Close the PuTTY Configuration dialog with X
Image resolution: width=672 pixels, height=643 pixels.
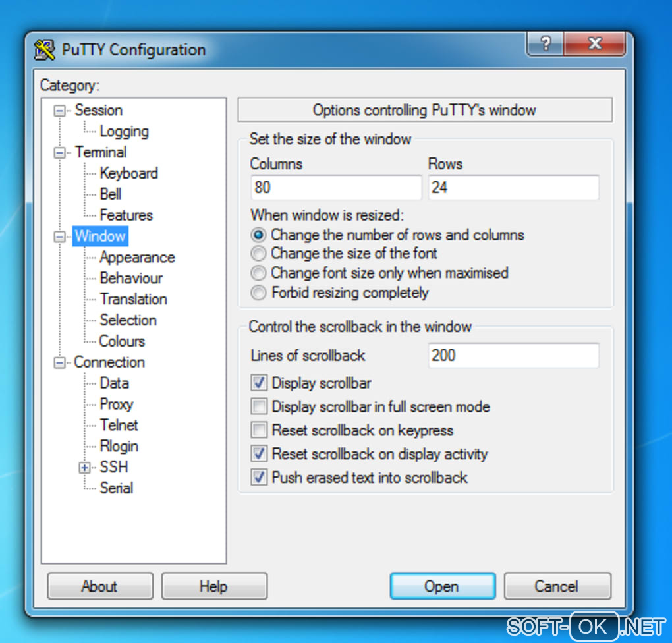coord(594,43)
